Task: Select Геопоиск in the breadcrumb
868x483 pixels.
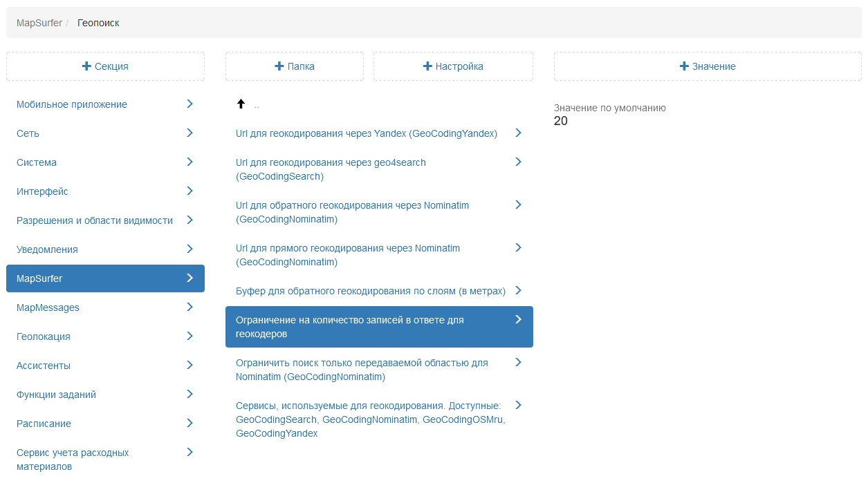Action: (x=98, y=23)
